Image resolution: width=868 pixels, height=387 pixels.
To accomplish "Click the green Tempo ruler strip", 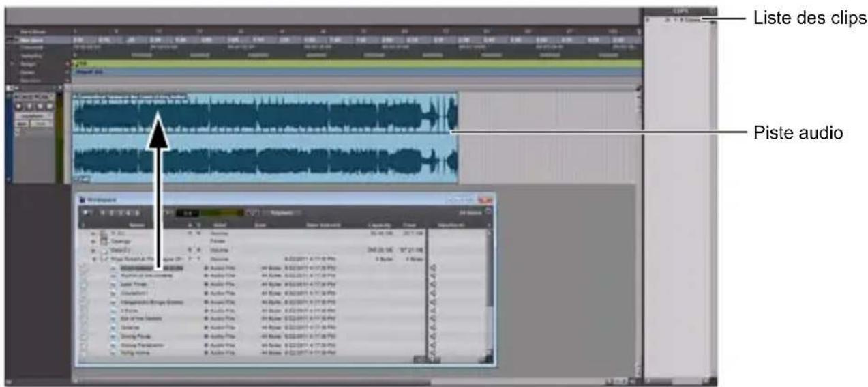I will [x=357, y=63].
